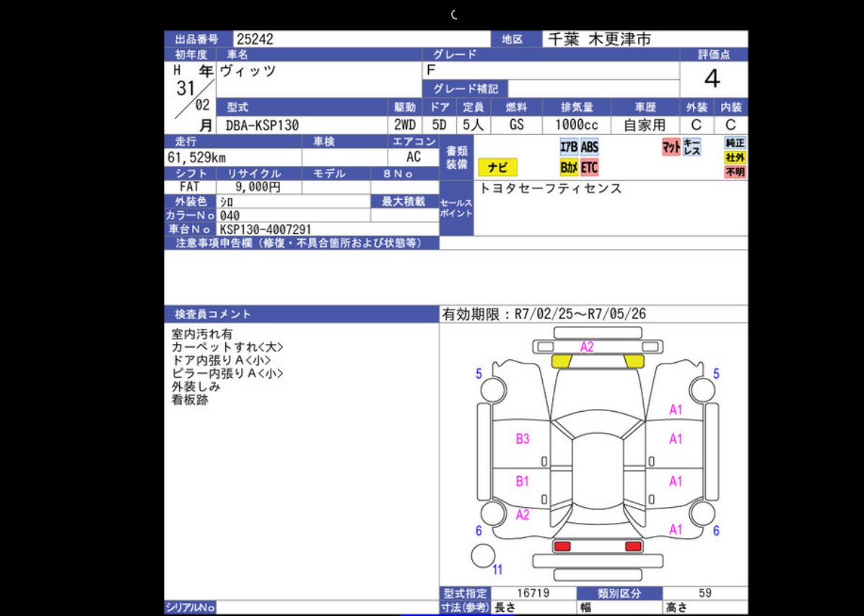Click the グレード補記 label
Screen dimensions: 864x616
(x=465, y=89)
